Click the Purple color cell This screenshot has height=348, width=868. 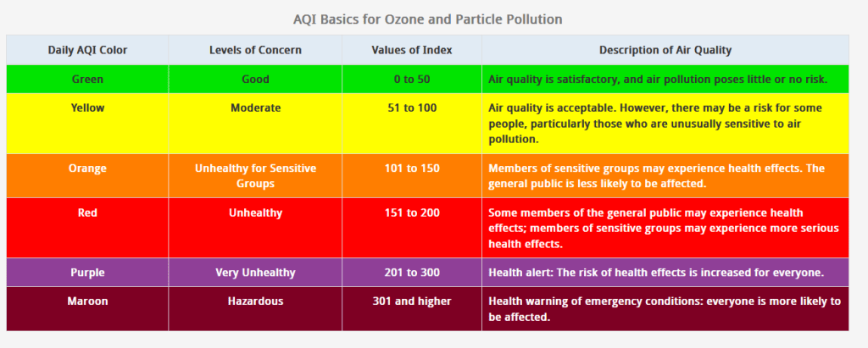(87, 273)
